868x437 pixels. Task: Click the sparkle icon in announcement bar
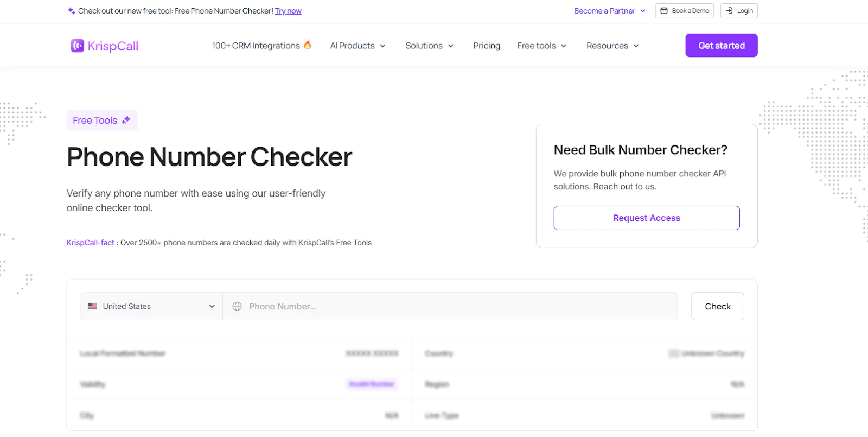click(71, 11)
